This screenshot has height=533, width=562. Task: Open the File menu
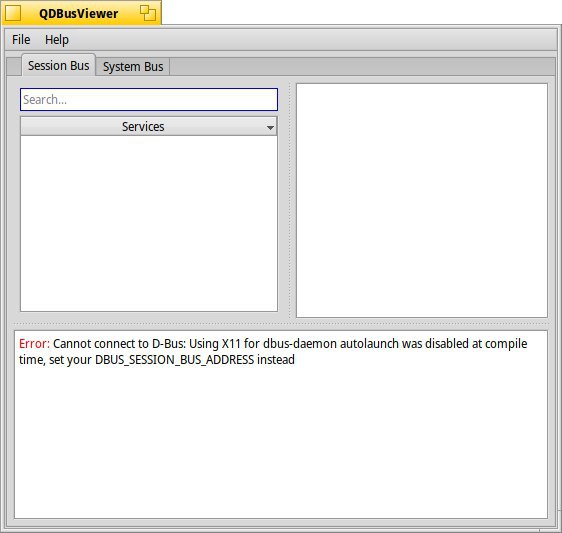click(21, 39)
